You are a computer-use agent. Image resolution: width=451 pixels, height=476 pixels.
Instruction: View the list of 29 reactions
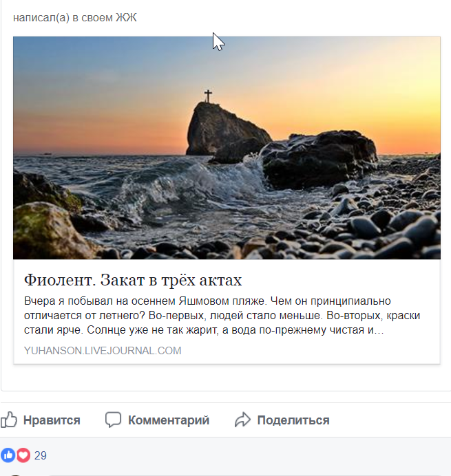coord(41,455)
